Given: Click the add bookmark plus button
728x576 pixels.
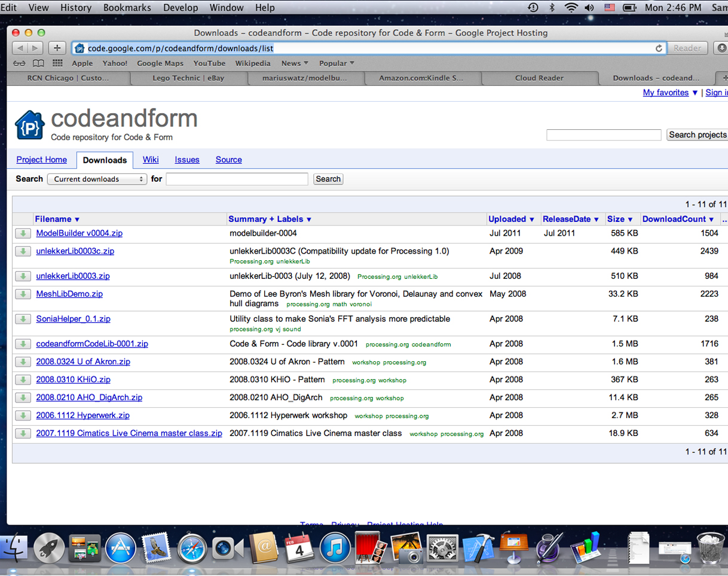Looking at the screenshot, I should 57,48.
